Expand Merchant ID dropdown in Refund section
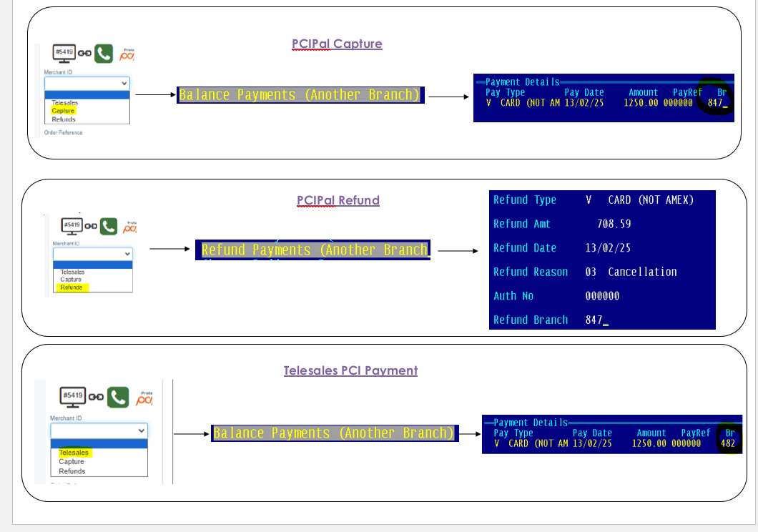758x532 pixels. coord(93,254)
